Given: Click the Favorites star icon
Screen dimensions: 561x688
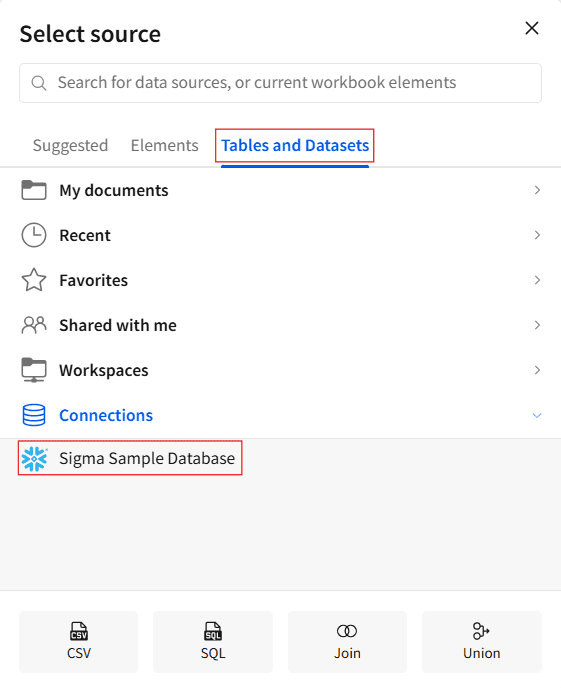Looking at the screenshot, I should (x=34, y=280).
